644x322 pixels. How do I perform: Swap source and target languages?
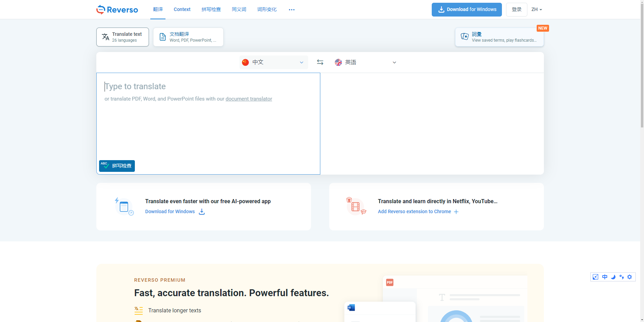[x=320, y=62]
